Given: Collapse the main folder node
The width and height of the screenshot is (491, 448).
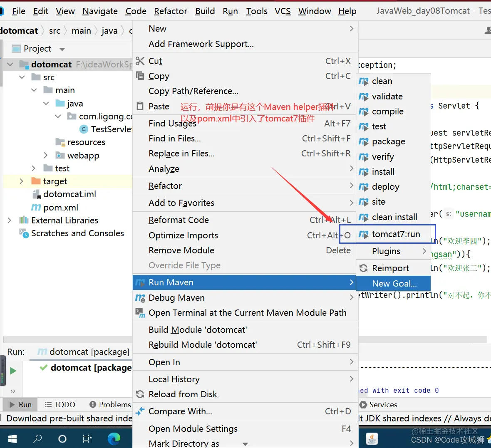Looking at the screenshot, I should [x=34, y=90].
